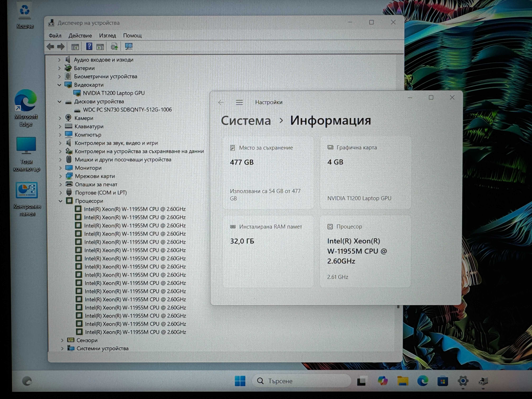
Task: Expand the 'Батерии' node
Action: click(59, 68)
